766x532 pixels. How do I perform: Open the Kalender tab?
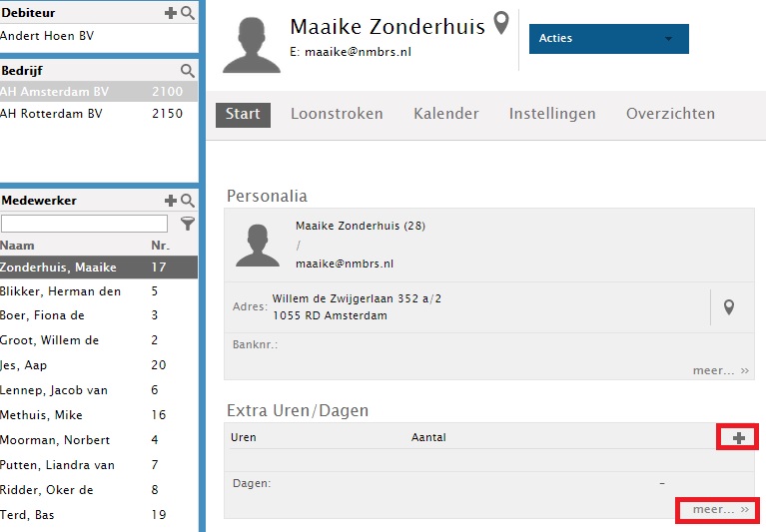(x=446, y=114)
